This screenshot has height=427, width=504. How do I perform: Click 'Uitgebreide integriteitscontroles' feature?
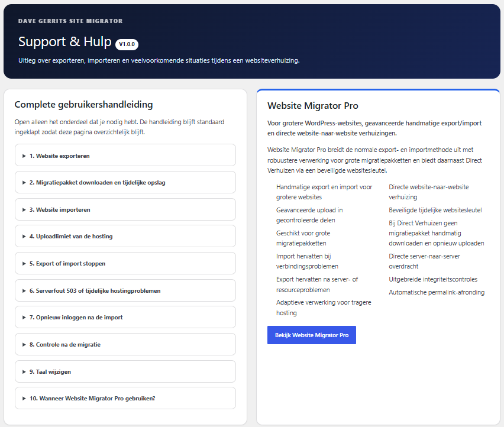(433, 279)
